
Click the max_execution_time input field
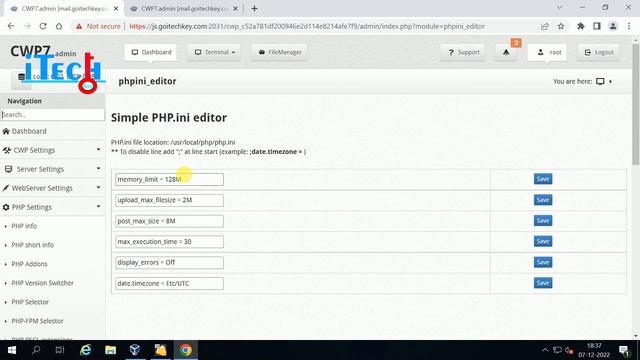point(169,242)
